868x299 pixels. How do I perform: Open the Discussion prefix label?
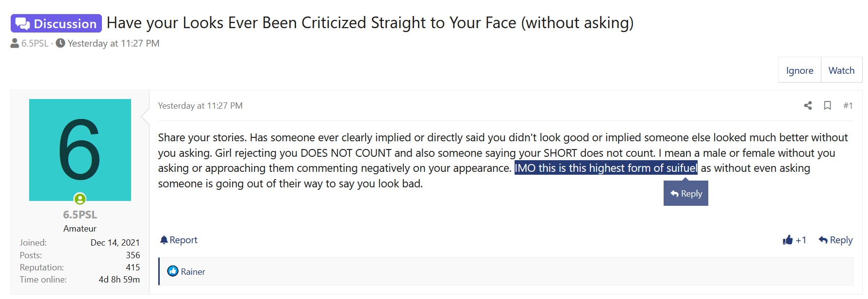tap(56, 23)
